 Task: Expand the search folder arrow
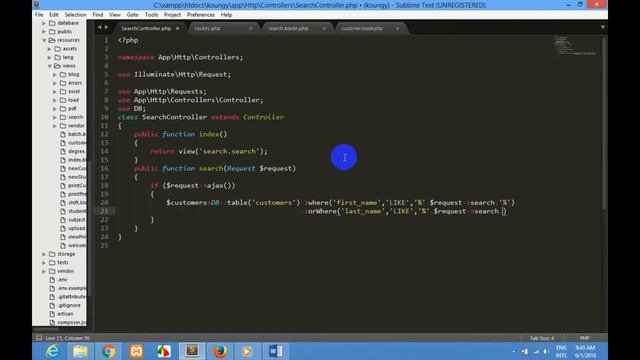[55, 117]
